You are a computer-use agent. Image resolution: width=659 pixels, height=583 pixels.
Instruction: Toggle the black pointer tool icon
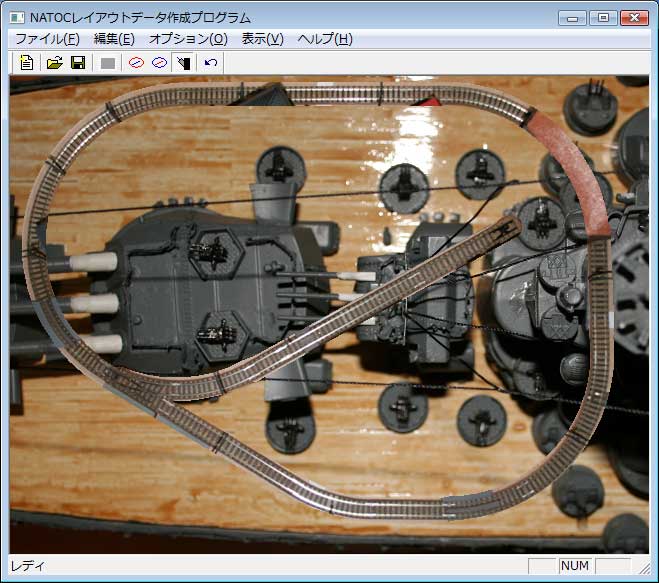point(183,63)
